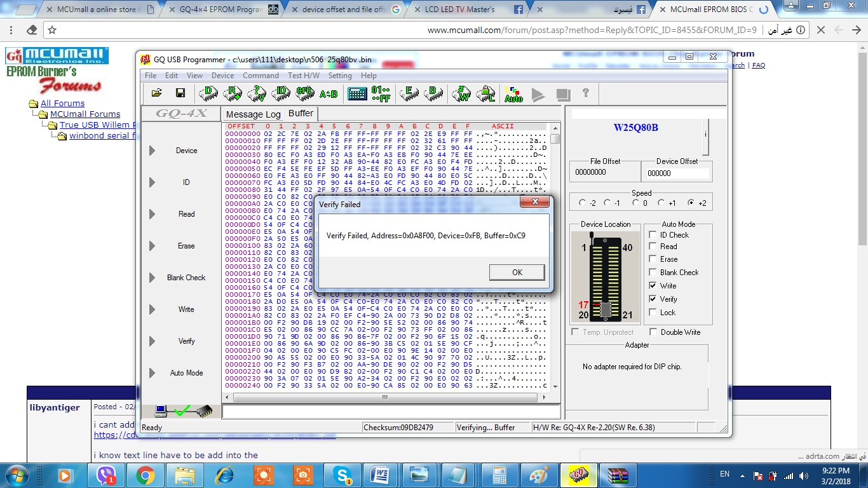Screen dimensions: 868x488
Task: Click the buffer editor keyboard-grid icon
Action: tap(357, 93)
